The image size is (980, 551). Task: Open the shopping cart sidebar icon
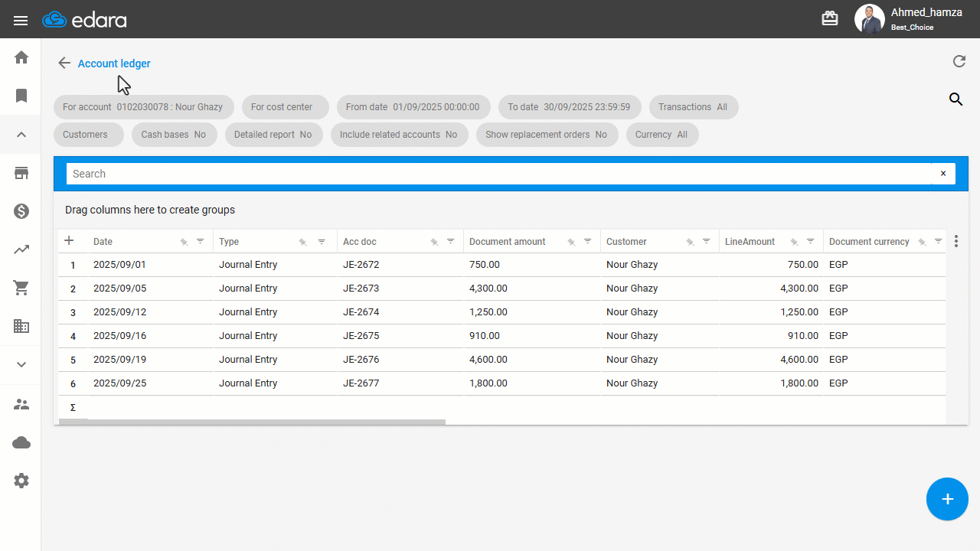[x=21, y=288]
